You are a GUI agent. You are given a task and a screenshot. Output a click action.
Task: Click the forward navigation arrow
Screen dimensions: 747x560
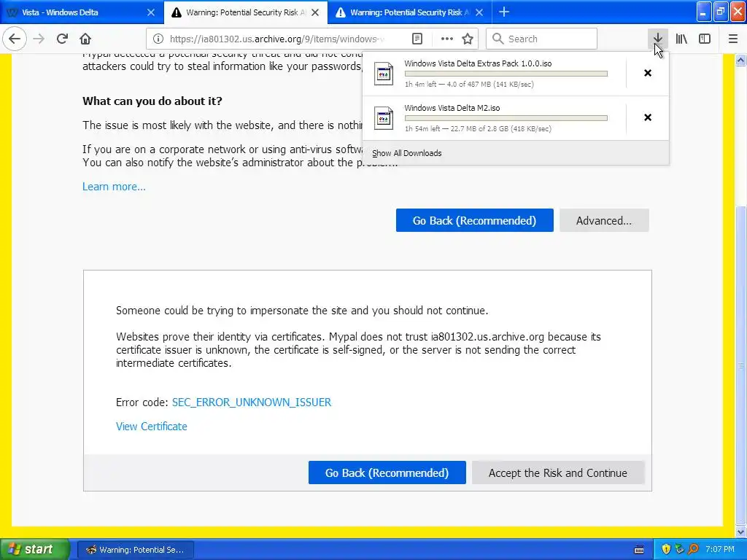[39, 39]
